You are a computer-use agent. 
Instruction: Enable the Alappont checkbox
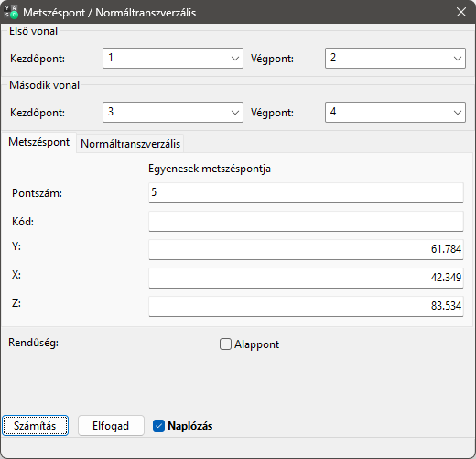(225, 344)
